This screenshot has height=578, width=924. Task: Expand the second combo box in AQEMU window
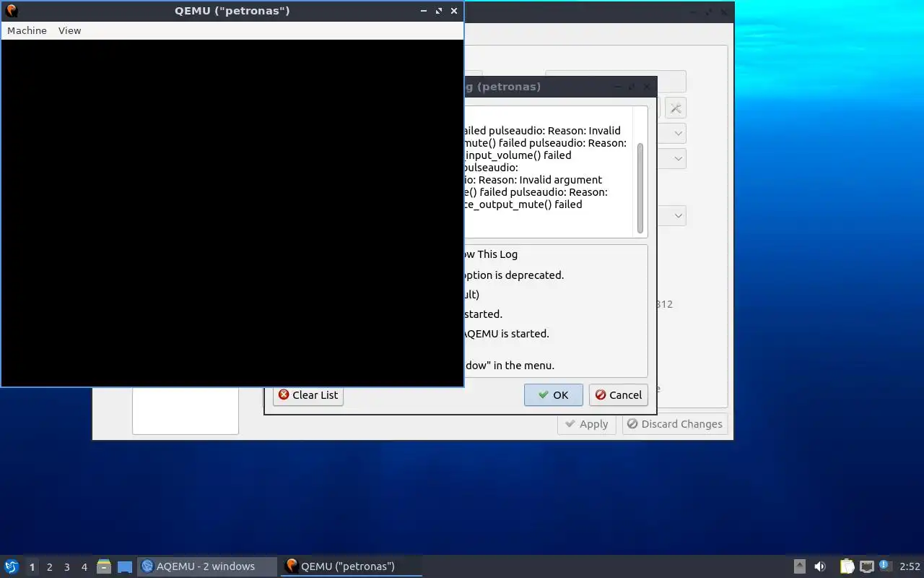(x=679, y=158)
